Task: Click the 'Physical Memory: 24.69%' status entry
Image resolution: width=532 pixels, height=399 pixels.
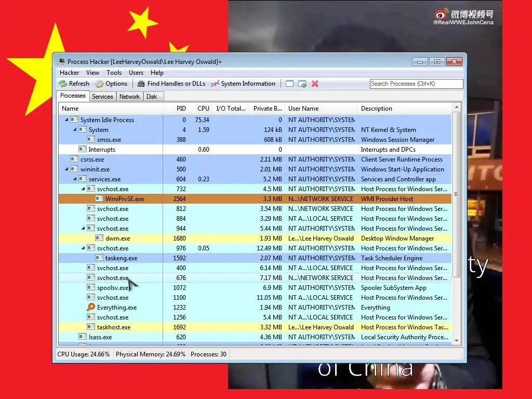Action: coord(151,354)
